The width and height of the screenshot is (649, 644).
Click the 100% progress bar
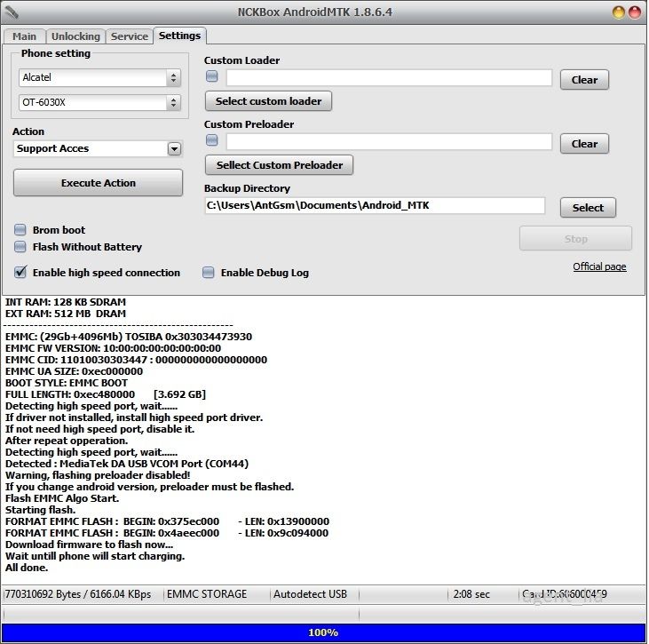click(x=323, y=632)
